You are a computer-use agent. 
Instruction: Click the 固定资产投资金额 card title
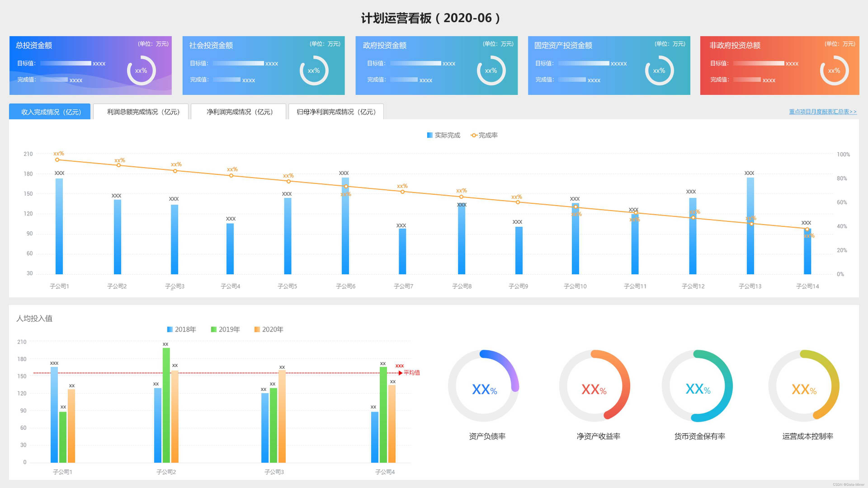click(563, 45)
